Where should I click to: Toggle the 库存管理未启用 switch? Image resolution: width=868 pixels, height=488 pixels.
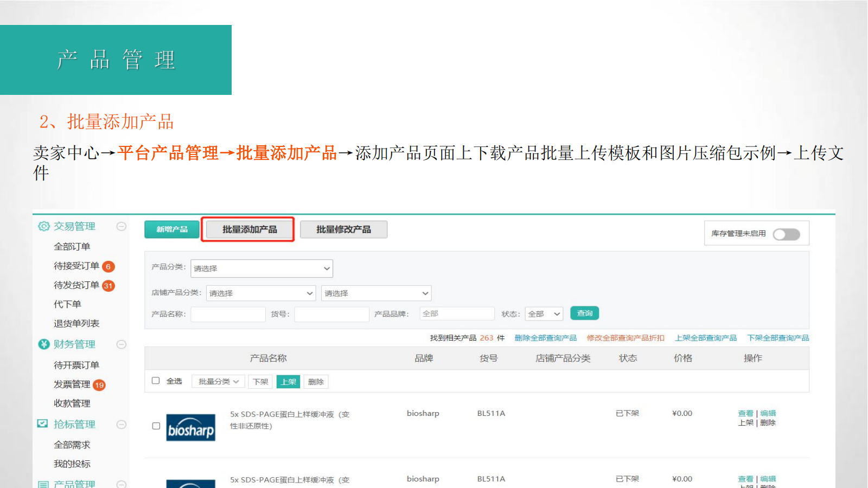click(786, 234)
